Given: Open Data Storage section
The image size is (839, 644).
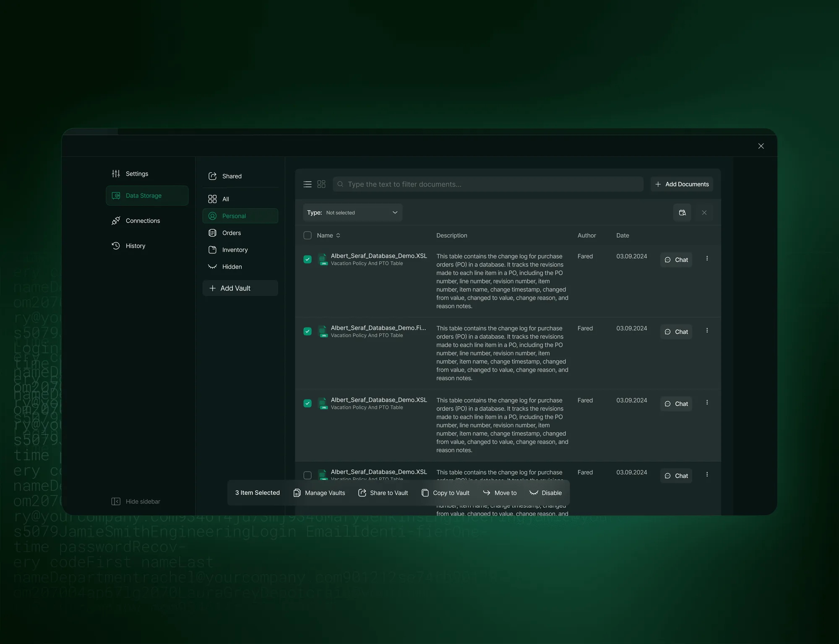Looking at the screenshot, I should point(147,195).
